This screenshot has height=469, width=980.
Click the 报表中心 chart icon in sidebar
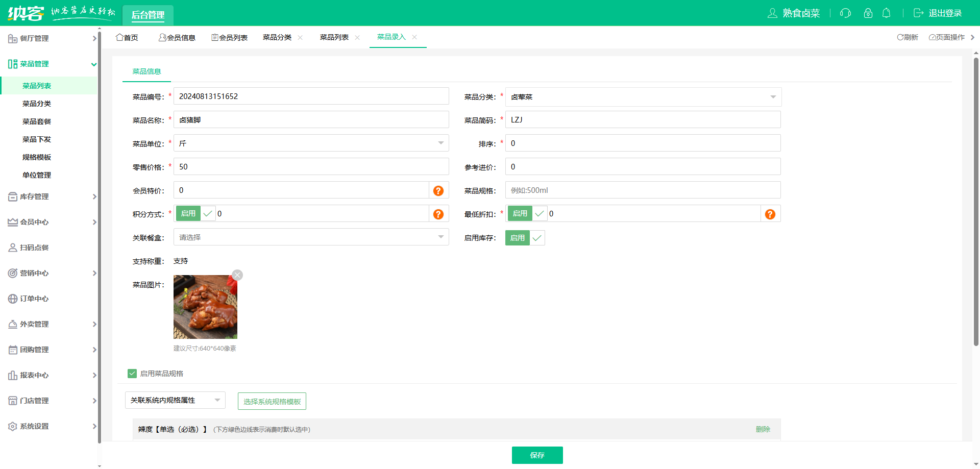pos(13,375)
